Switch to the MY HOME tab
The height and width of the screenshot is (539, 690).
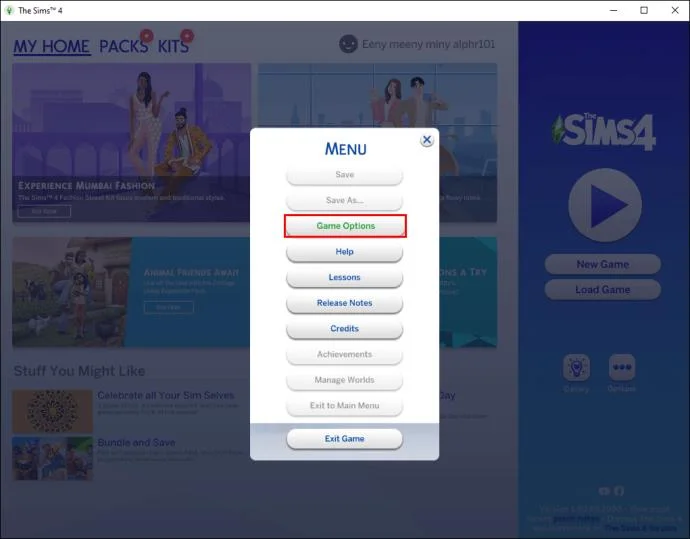pyautogui.click(x=51, y=46)
